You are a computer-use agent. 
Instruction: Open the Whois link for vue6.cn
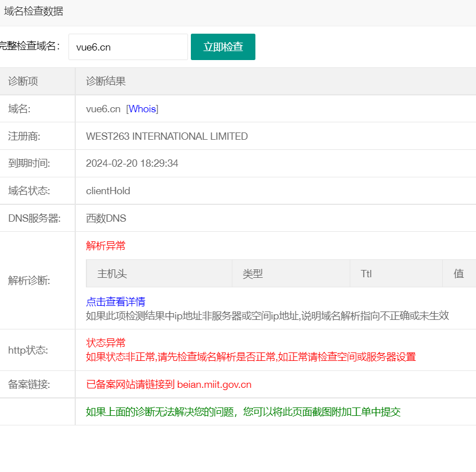[142, 109]
